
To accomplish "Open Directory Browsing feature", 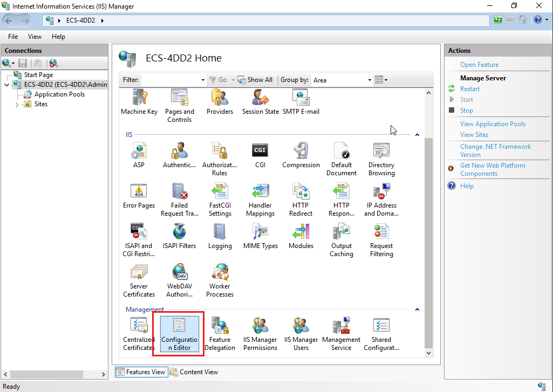I will (x=381, y=159).
